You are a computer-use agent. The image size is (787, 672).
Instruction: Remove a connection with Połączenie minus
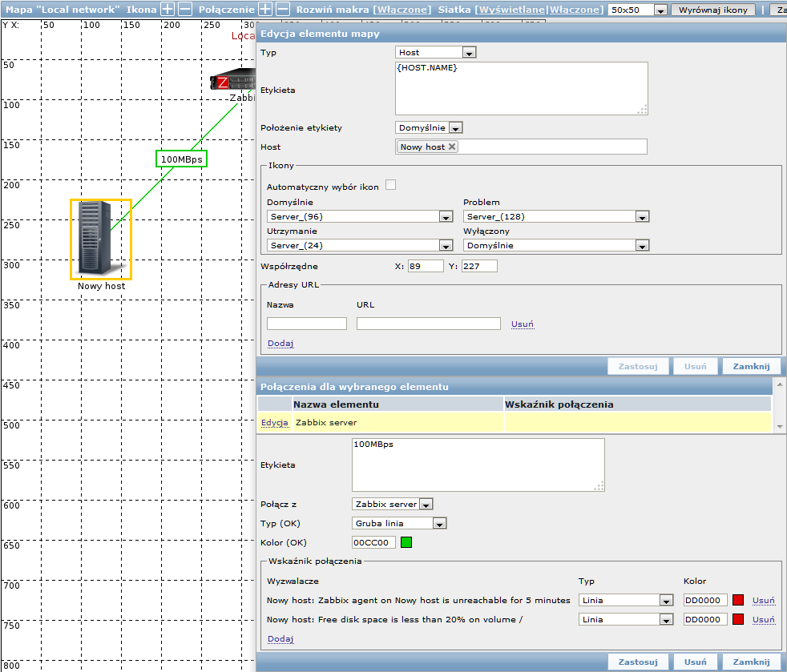click(283, 9)
